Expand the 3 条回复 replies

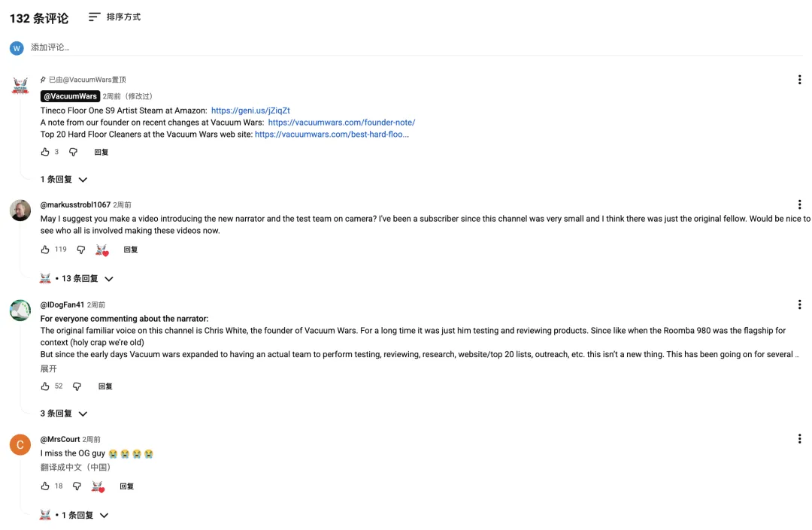[64, 413]
